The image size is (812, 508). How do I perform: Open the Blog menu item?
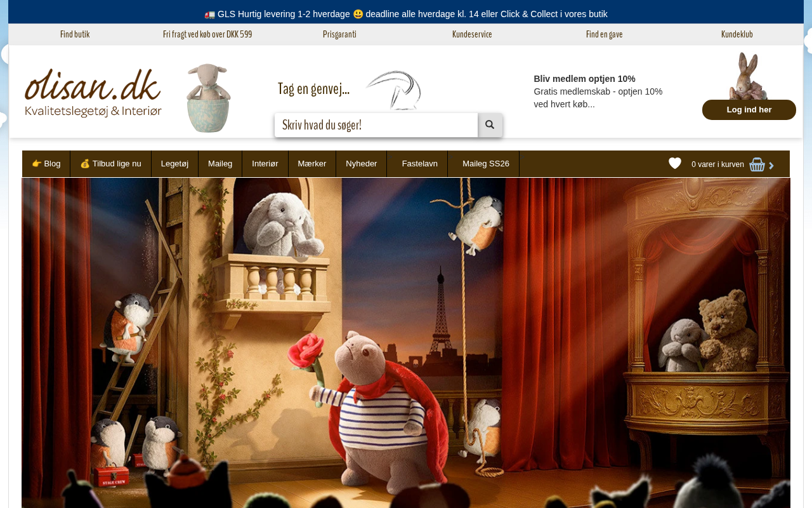[x=46, y=164]
